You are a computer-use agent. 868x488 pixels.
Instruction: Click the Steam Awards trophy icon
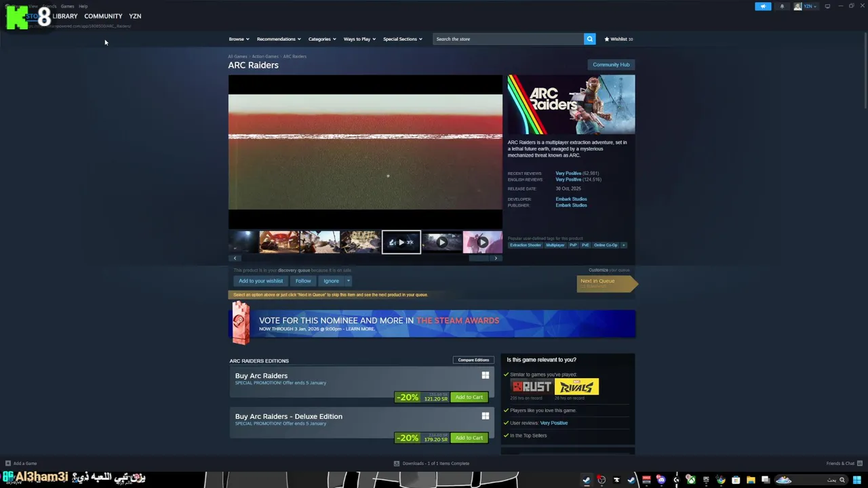point(240,322)
